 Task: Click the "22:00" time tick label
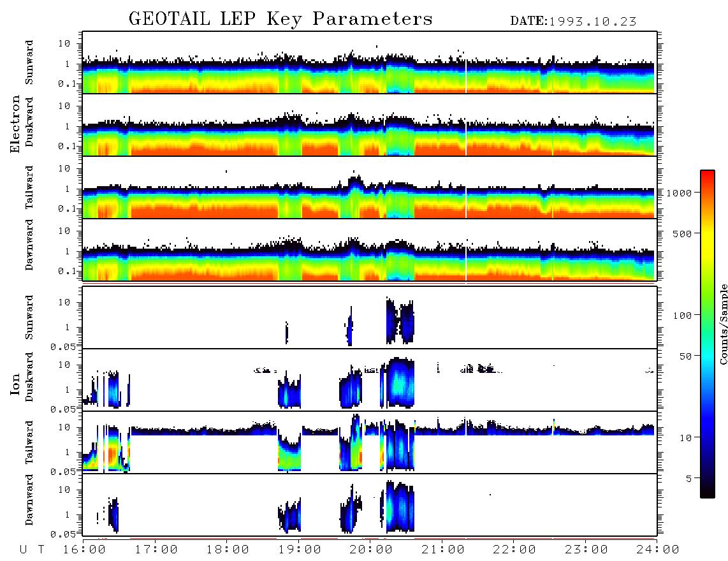(x=514, y=550)
